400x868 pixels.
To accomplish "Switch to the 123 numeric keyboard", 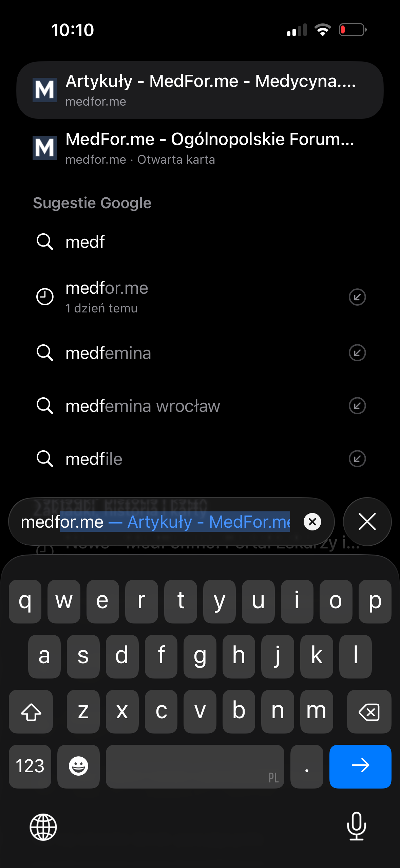I will pyautogui.click(x=30, y=766).
